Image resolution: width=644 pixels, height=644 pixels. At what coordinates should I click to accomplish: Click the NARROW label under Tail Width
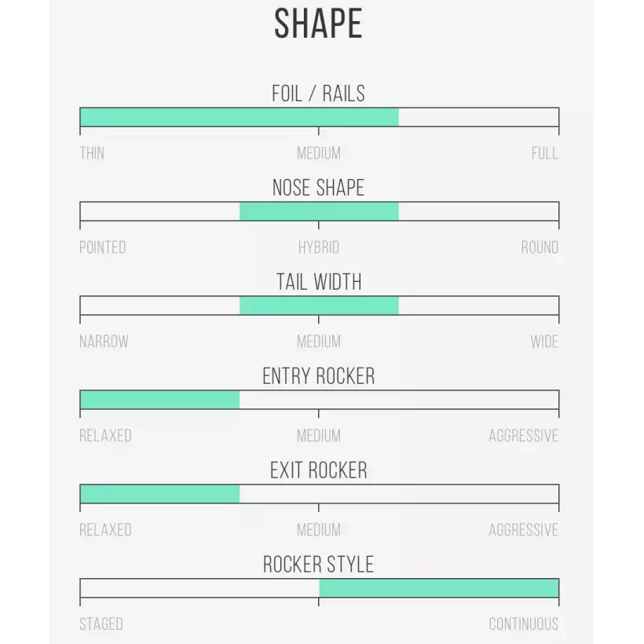(x=104, y=342)
